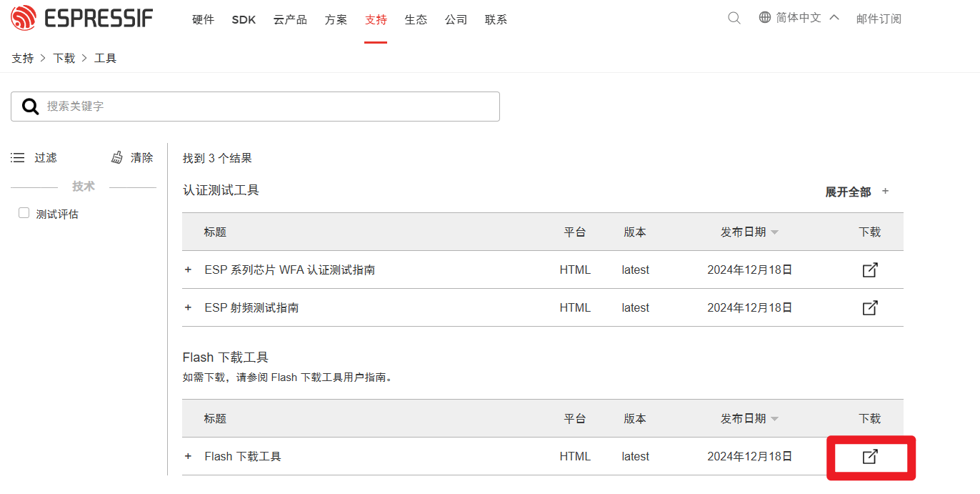Click 2024年12月18日 in WFA 认证测试指南 row

(x=750, y=270)
